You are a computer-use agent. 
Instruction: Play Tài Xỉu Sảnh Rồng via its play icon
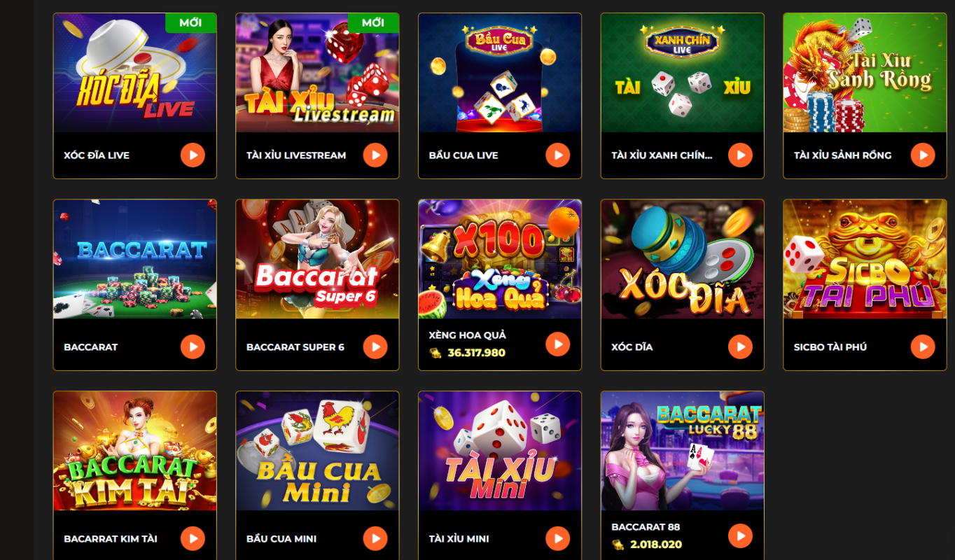923,155
